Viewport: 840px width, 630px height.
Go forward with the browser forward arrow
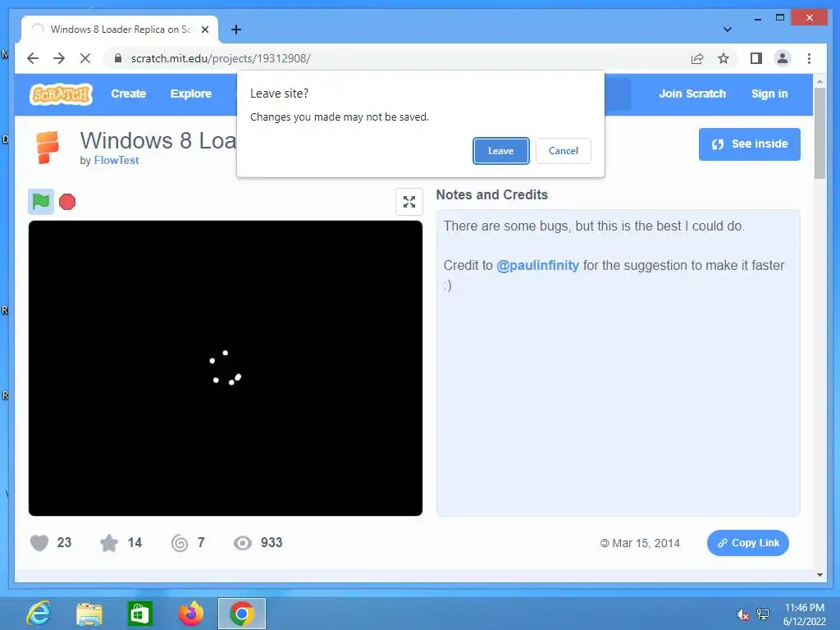click(59, 58)
